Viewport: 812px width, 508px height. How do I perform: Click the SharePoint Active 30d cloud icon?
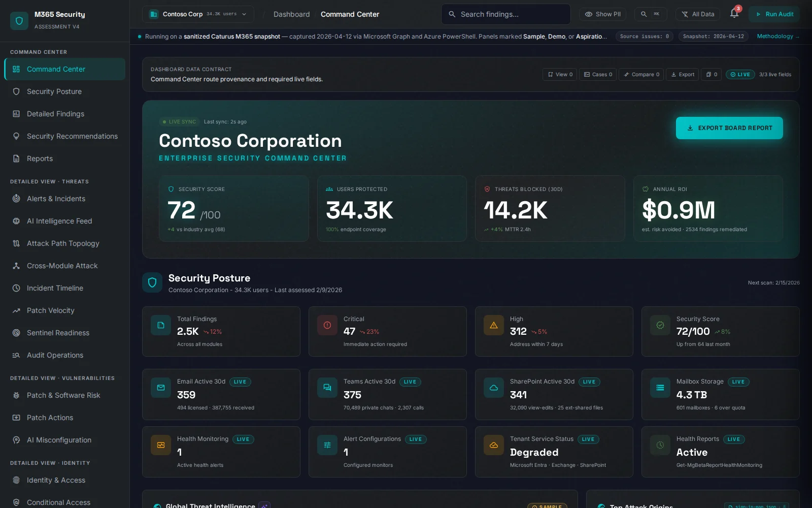[x=494, y=388]
